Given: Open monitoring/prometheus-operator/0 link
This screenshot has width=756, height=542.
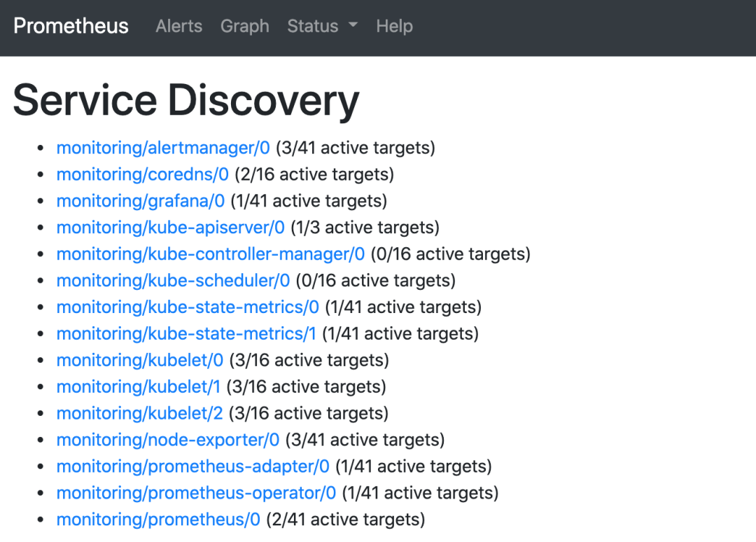Looking at the screenshot, I should click(x=196, y=493).
